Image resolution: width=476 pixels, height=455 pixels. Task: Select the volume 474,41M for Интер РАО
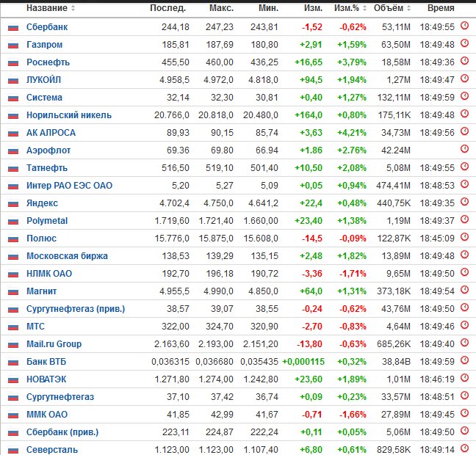393,186
